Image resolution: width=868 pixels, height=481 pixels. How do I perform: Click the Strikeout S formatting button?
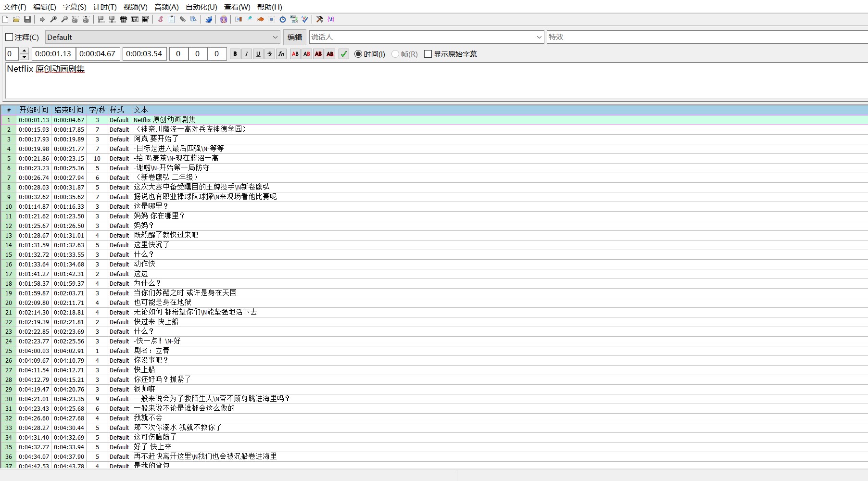point(270,54)
